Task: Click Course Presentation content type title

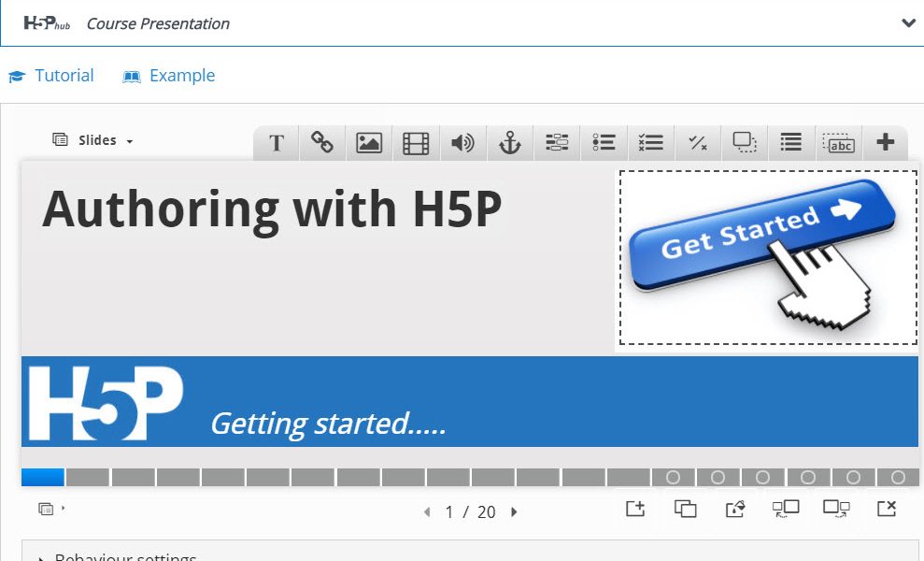Action: (158, 23)
